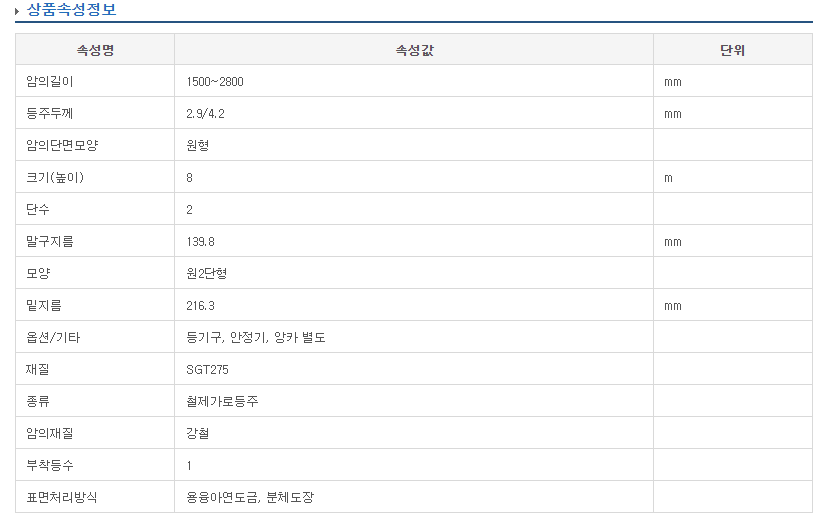821x526 pixels.
Task: Click the 크기(높이) attribute name
Action: [55, 178]
